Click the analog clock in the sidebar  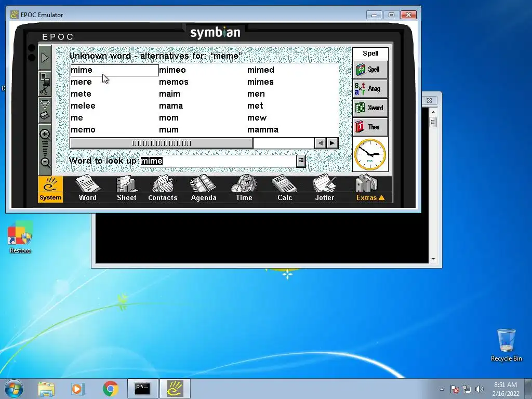click(370, 154)
